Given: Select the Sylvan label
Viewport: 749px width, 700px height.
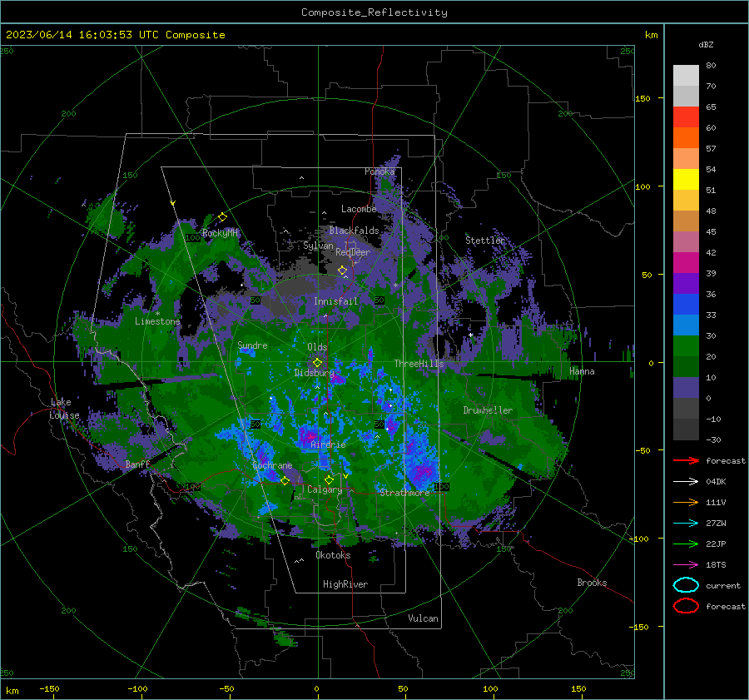Looking at the screenshot, I should coord(318,246).
